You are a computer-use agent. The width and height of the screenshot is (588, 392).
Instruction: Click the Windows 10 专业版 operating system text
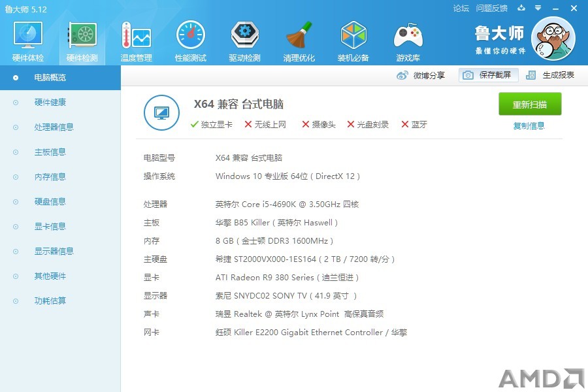click(x=287, y=176)
